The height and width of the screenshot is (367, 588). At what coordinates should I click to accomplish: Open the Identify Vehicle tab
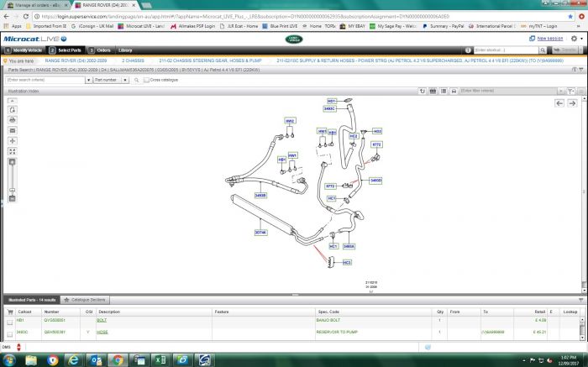pyautogui.click(x=24, y=50)
